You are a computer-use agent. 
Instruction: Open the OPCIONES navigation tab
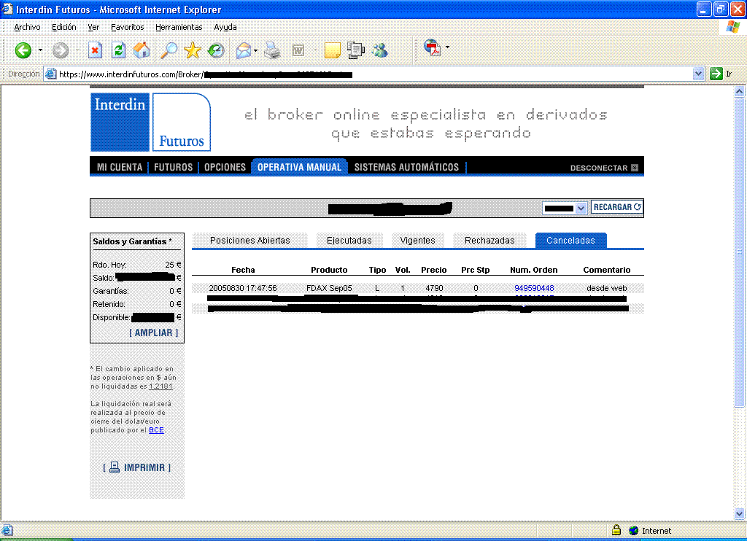click(x=225, y=167)
